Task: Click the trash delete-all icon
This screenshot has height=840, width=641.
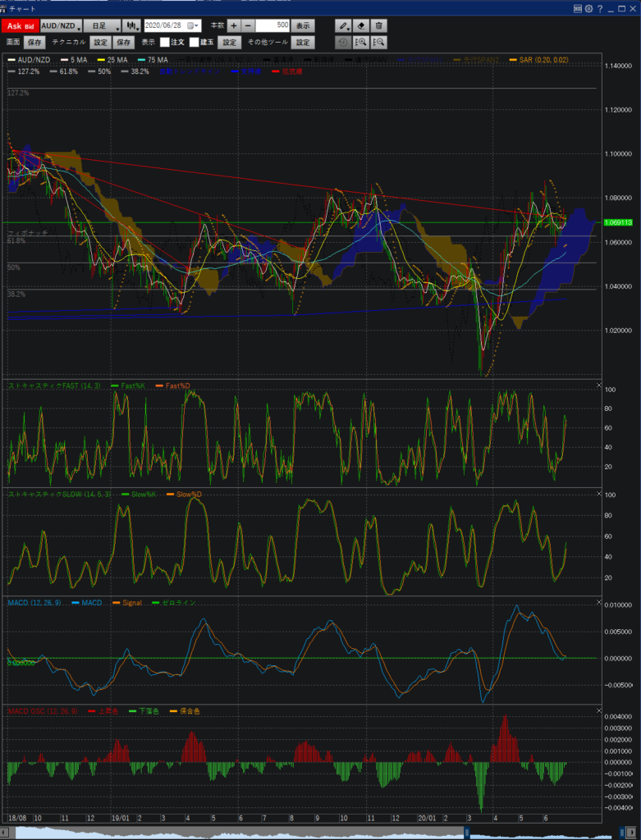Action: point(378,25)
